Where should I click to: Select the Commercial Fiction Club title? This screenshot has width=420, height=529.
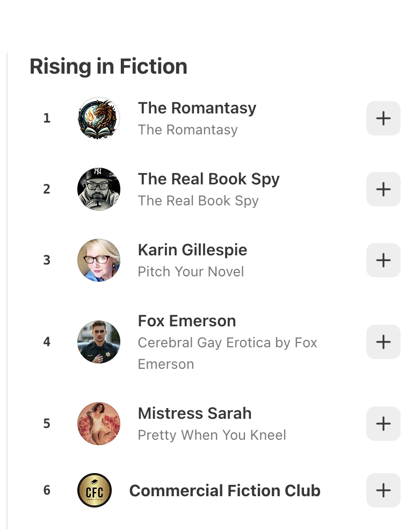225,491
